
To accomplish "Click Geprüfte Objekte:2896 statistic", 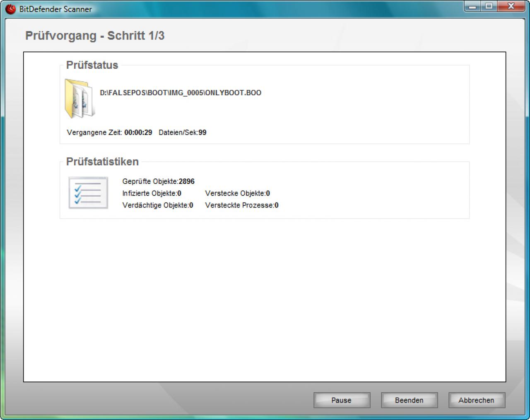I will (x=158, y=181).
